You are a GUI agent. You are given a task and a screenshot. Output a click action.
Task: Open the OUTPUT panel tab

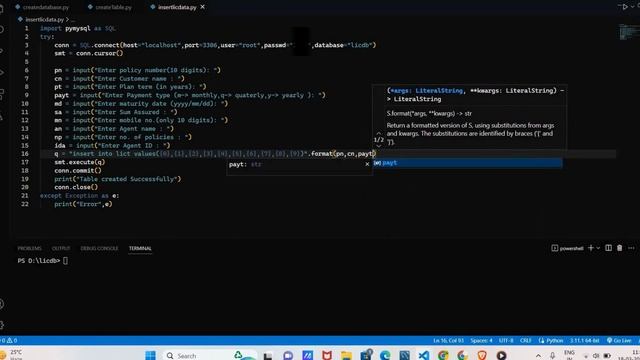[61, 248]
